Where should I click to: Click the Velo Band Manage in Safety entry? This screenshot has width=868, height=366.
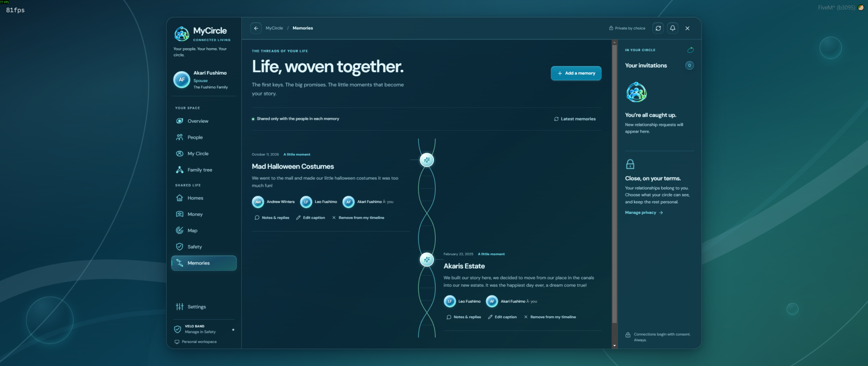click(x=204, y=329)
